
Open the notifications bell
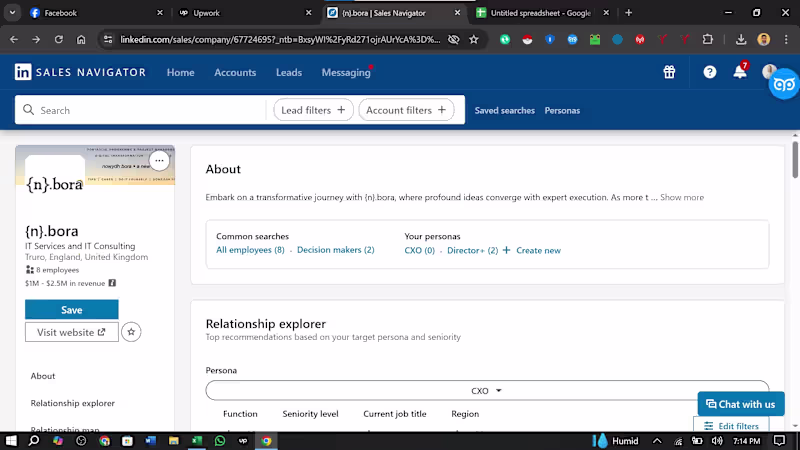[x=740, y=72]
